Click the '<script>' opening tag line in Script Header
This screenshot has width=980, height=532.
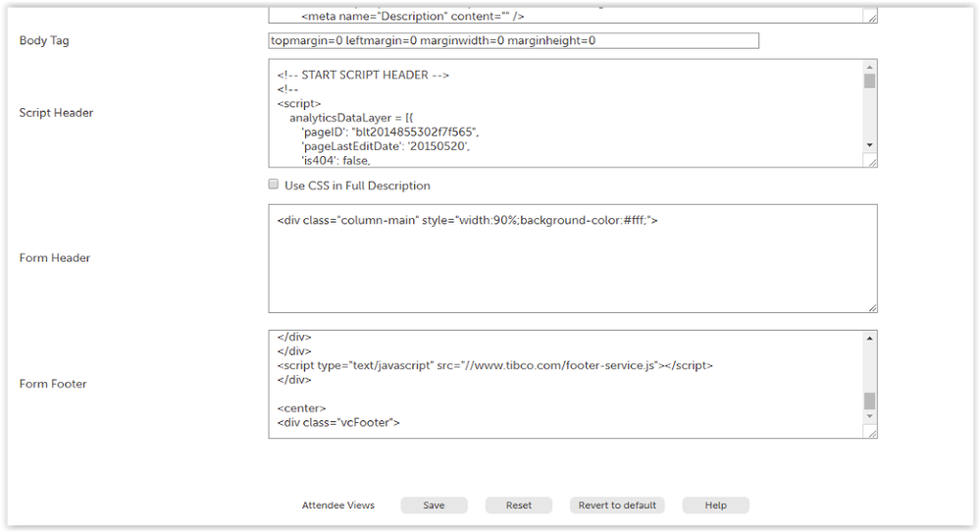coord(299,104)
